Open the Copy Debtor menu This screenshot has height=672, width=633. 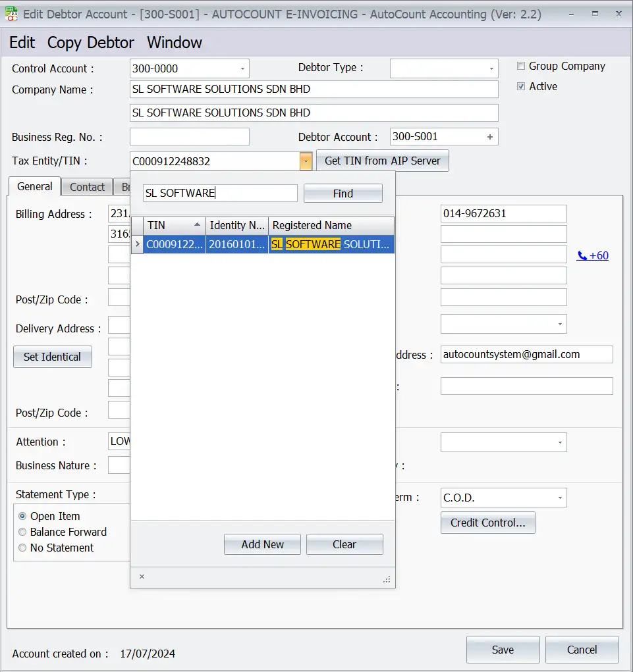pyautogui.click(x=90, y=42)
